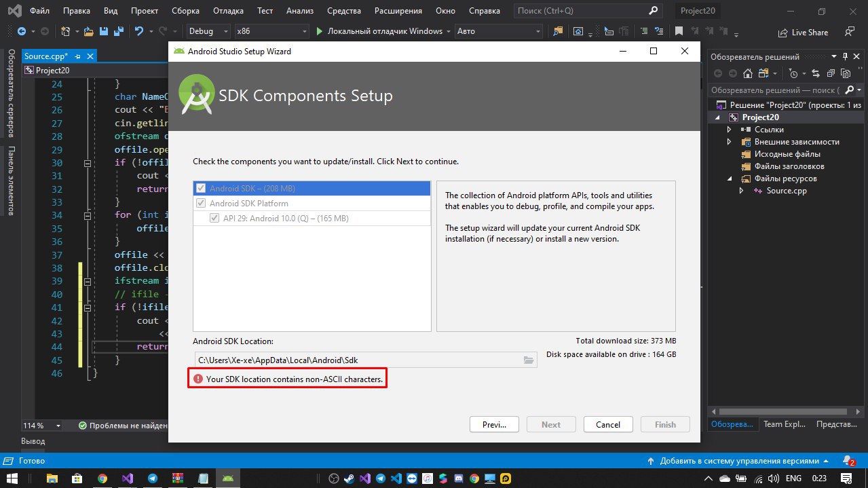
Task: Expand the Source.cpp tree node
Action: (742, 191)
